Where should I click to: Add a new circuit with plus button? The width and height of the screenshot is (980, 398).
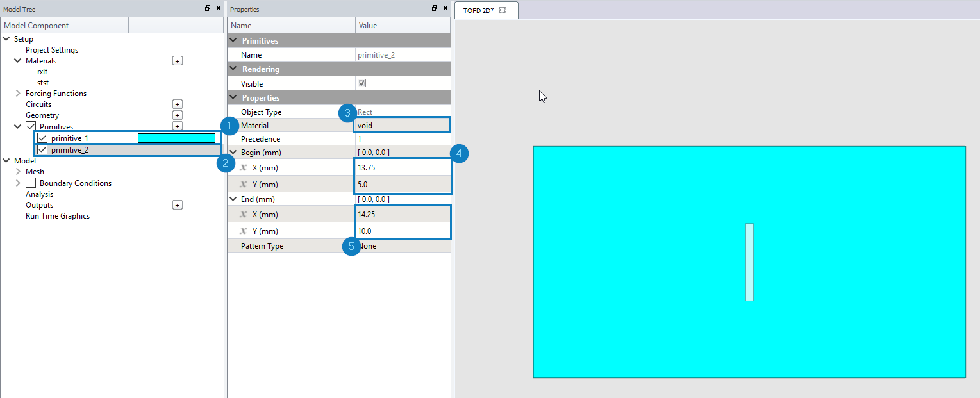(178, 104)
